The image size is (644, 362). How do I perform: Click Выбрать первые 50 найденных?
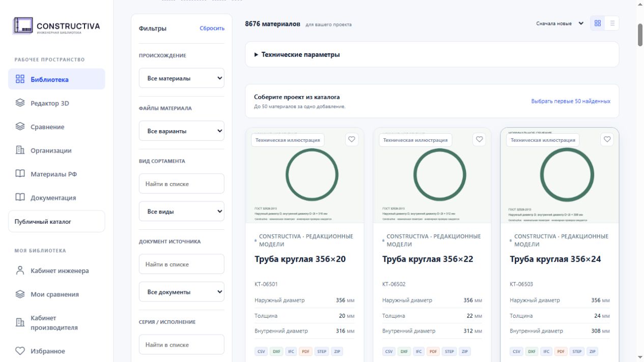(x=571, y=101)
